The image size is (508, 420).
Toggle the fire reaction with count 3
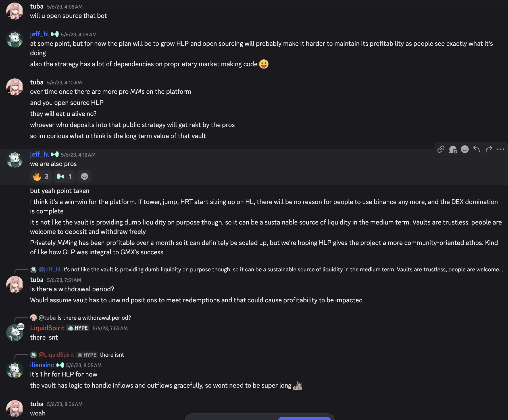41,176
